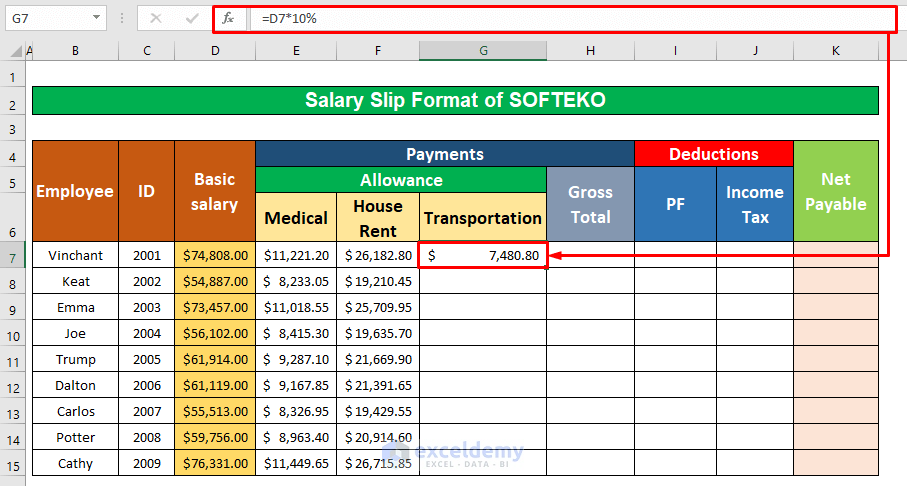Screen dimensions: 907x486
Task: Open the Name Box dropdown arrow
Action: [96, 18]
